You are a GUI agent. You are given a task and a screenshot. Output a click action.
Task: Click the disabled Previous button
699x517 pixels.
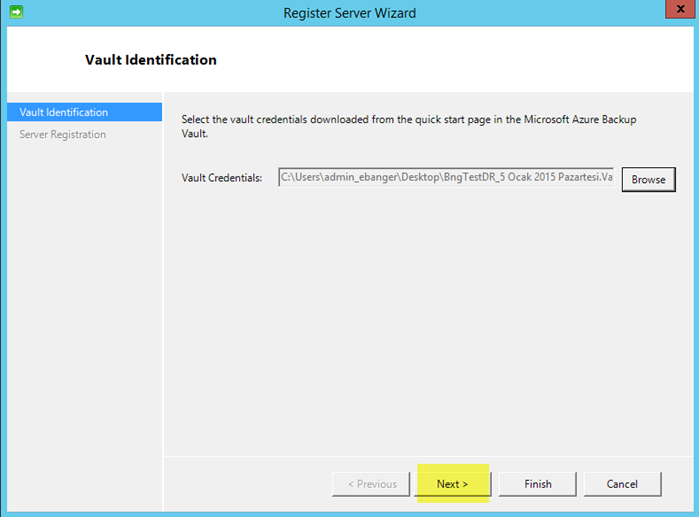(x=371, y=484)
